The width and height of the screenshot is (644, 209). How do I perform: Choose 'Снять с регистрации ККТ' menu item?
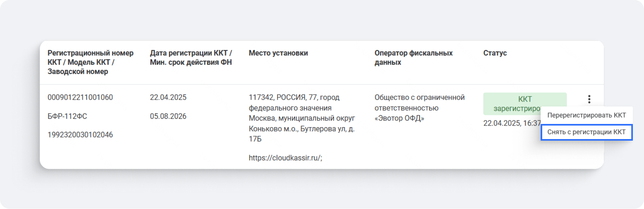586,132
